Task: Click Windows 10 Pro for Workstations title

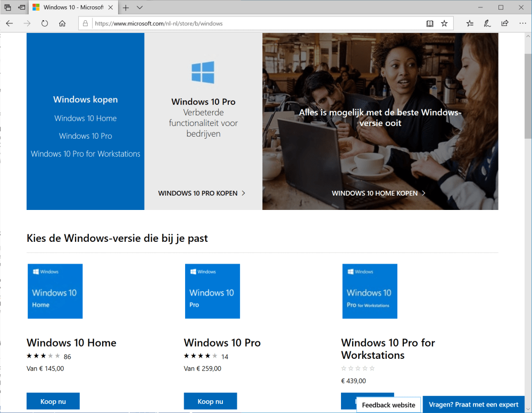Action: [x=388, y=349]
